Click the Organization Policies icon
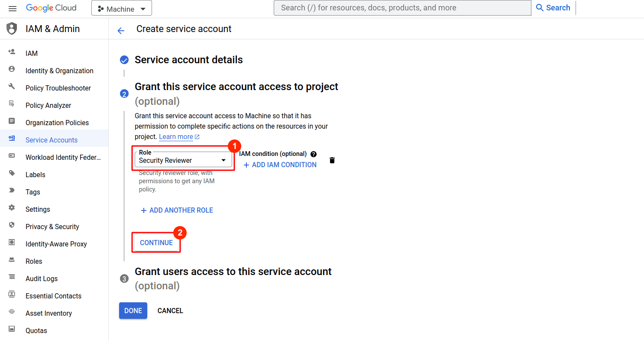The image size is (644, 340). point(12,121)
